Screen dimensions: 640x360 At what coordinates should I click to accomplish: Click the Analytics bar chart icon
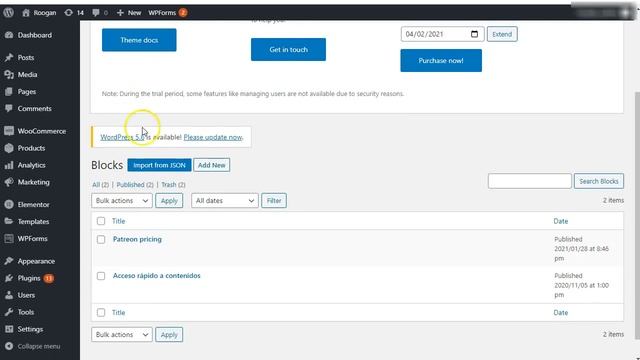[9, 165]
